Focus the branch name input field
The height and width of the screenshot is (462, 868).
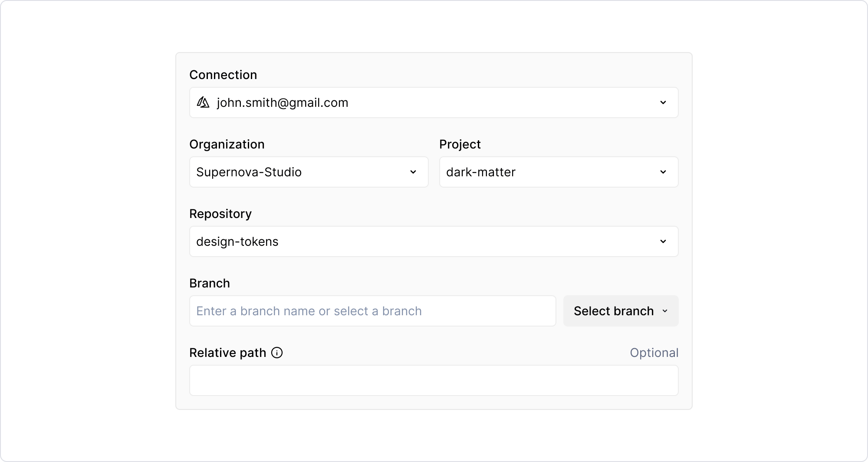(x=372, y=311)
